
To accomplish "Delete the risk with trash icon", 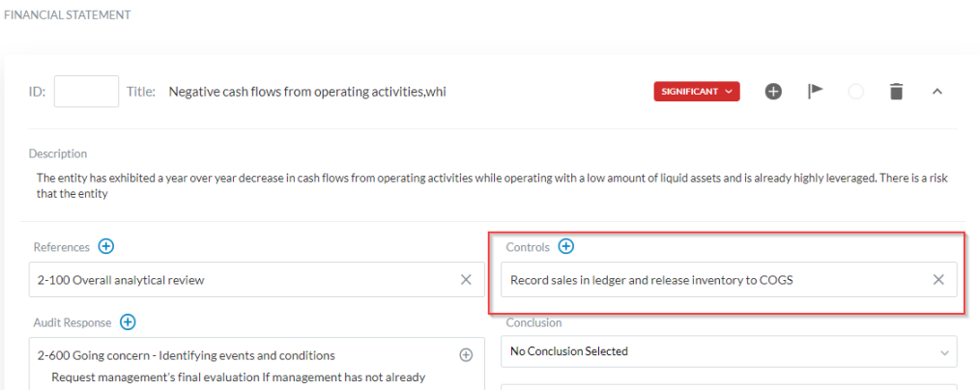I will coord(896,92).
